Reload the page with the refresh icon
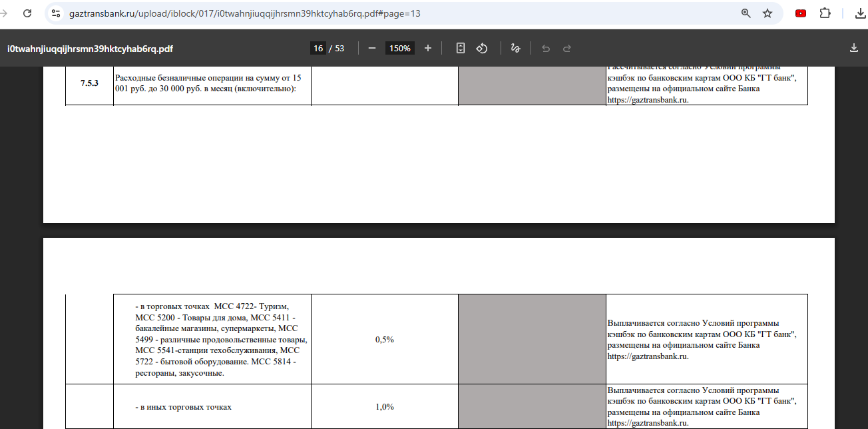This screenshot has width=868, height=429. [27, 13]
